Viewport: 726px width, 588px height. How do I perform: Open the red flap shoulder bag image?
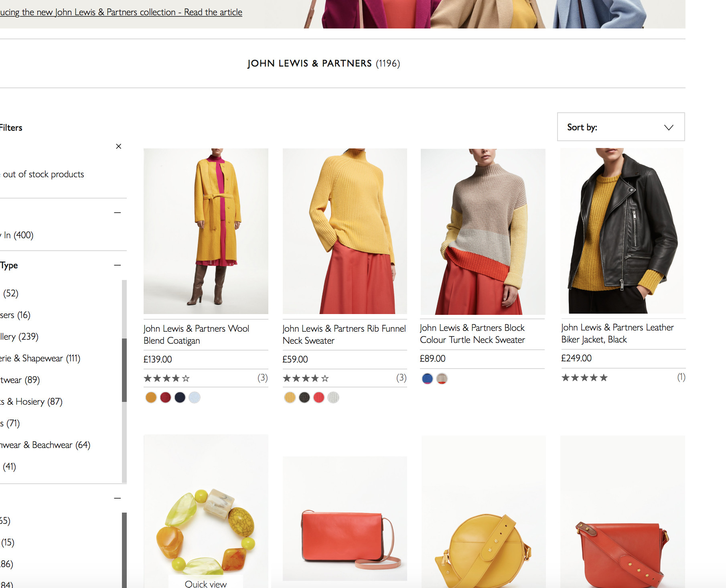[345, 518]
